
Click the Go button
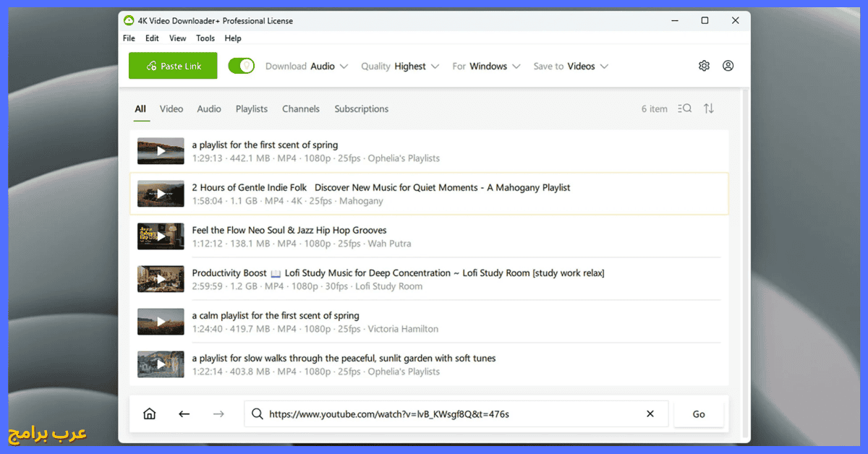point(698,414)
